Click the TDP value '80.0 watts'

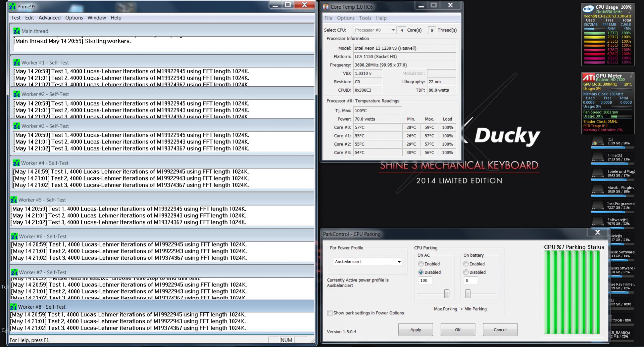pyautogui.click(x=441, y=90)
